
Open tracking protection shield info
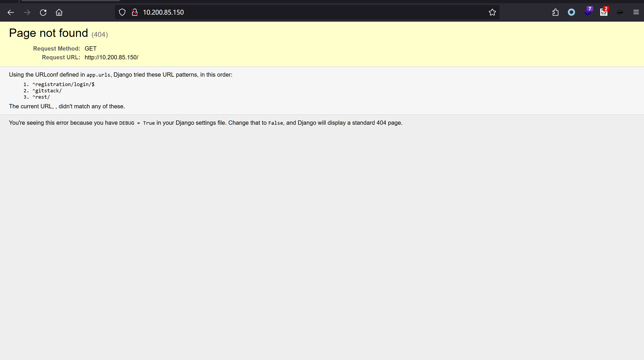pos(122,12)
